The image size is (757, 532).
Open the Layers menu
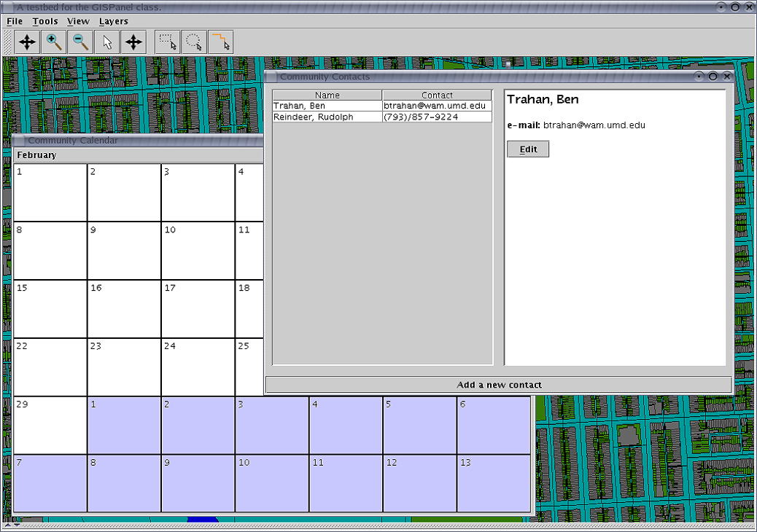tap(114, 21)
